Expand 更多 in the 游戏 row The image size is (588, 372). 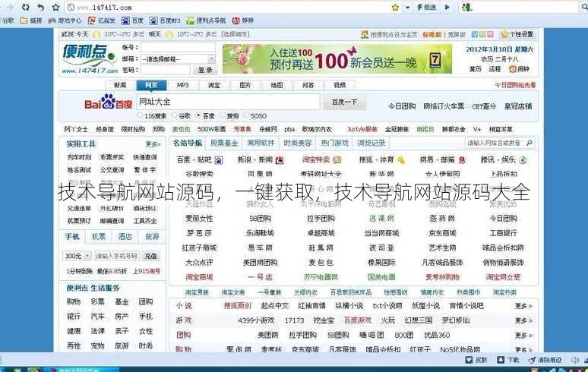(523, 320)
